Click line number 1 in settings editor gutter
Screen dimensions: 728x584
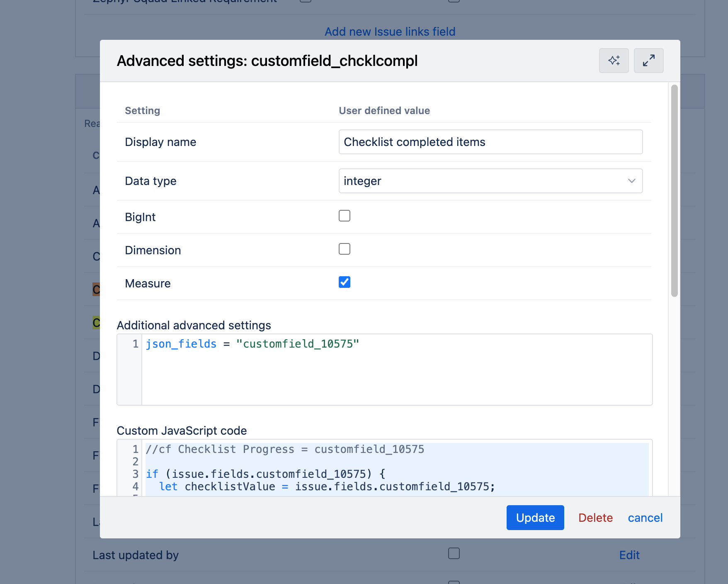coord(135,344)
